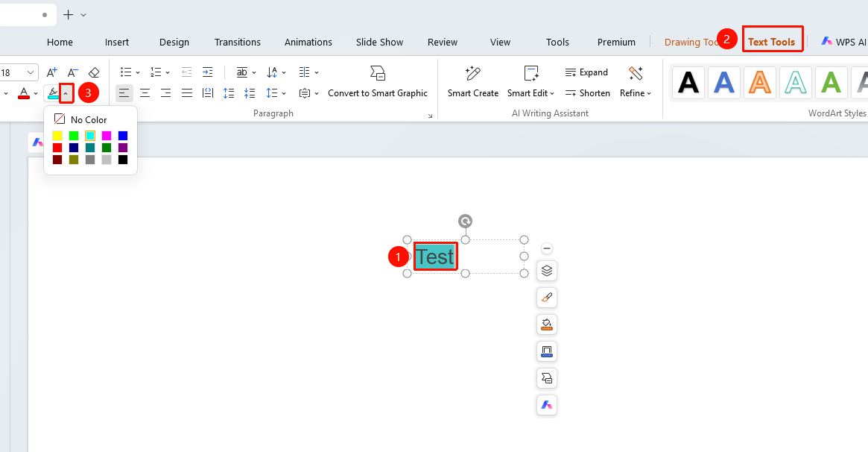Clear formatting with the eraser icon
868x452 pixels.
(x=94, y=72)
